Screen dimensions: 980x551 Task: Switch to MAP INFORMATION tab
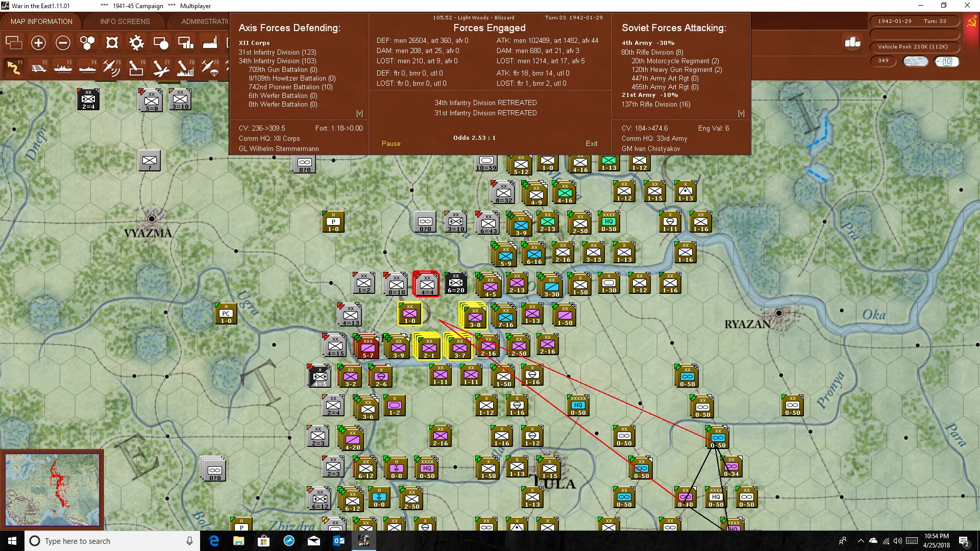point(41,21)
